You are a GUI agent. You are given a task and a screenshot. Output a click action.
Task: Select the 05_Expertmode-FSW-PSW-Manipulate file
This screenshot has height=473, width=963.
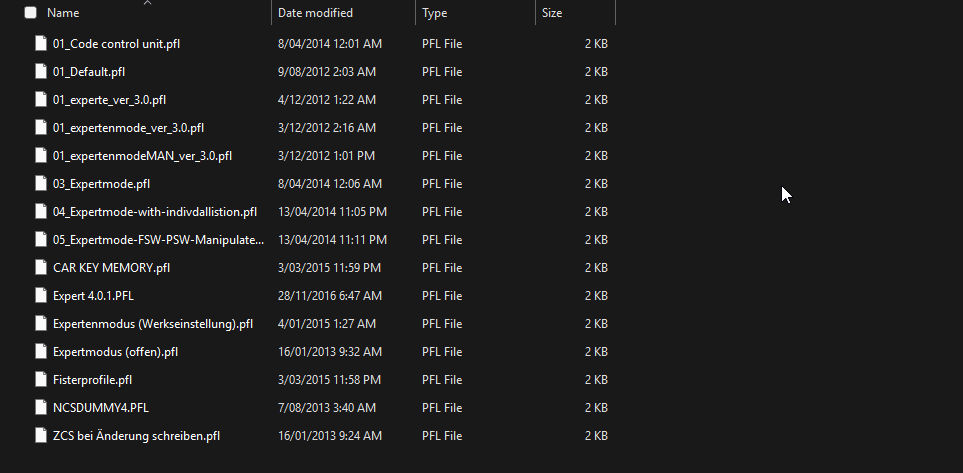point(158,240)
